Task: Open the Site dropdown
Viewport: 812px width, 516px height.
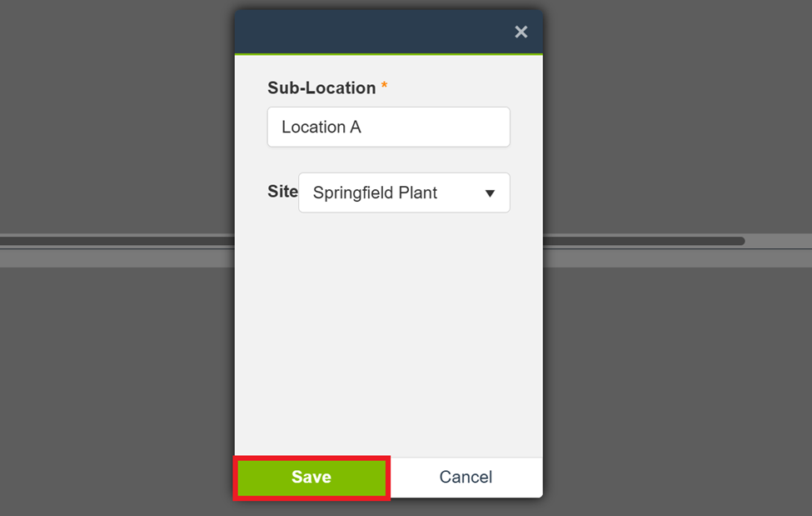Action: [x=404, y=193]
